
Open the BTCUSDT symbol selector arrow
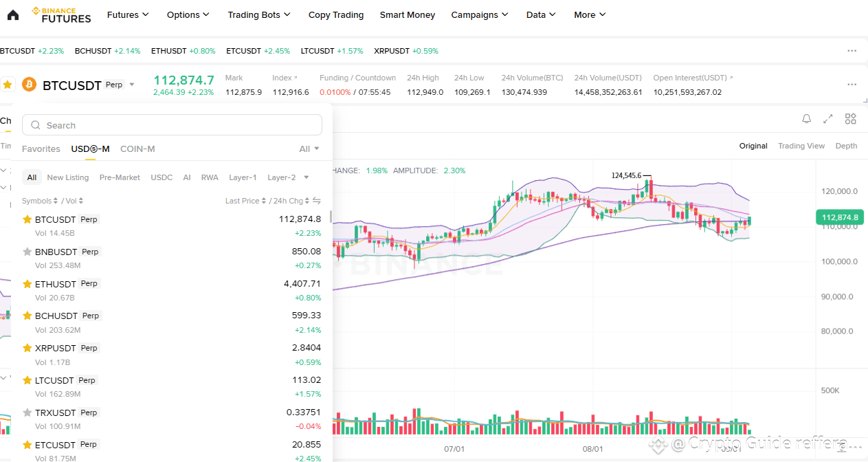[x=132, y=85]
